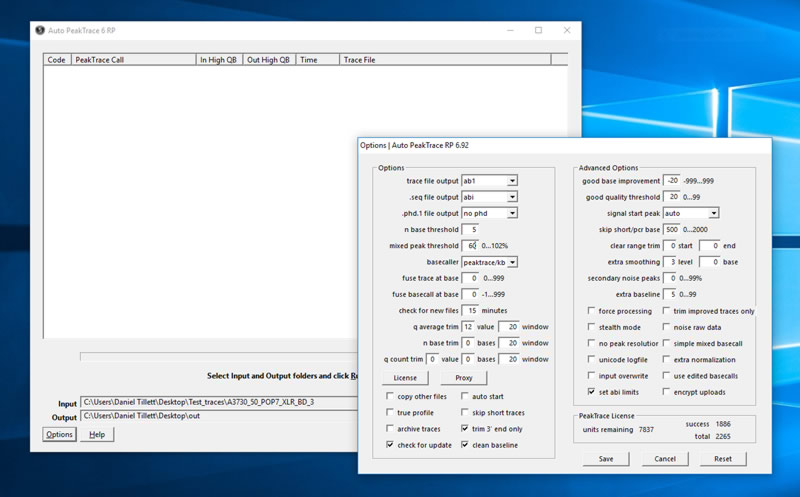Click the Auto PeakTrace app icon in title bar
Image resolution: width=800 pixels, height=497 pixels.
click(40, 30)
